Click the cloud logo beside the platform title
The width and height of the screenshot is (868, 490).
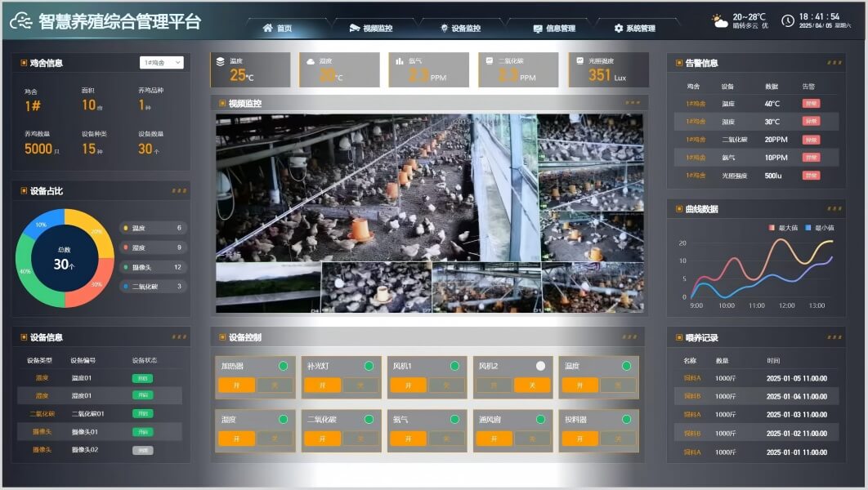tap(22, 22)
